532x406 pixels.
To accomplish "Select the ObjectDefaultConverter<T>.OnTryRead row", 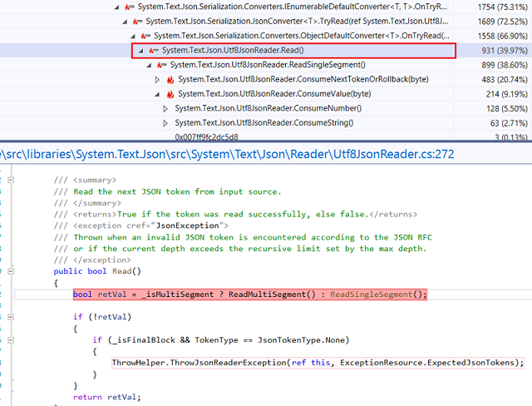I will point(266,36).
